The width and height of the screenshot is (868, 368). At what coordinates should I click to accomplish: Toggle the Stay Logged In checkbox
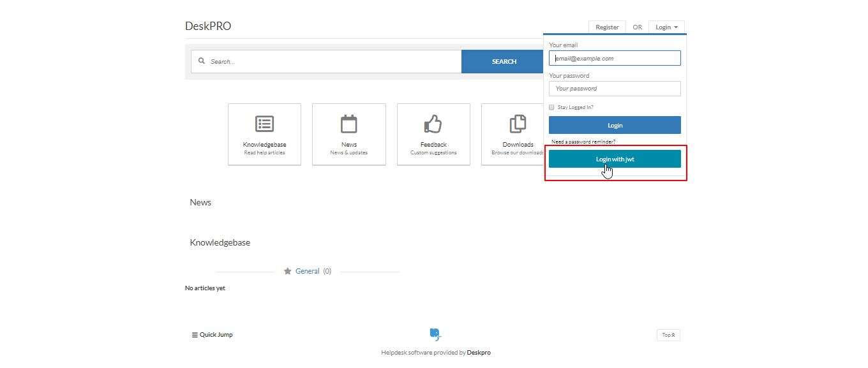551,107
